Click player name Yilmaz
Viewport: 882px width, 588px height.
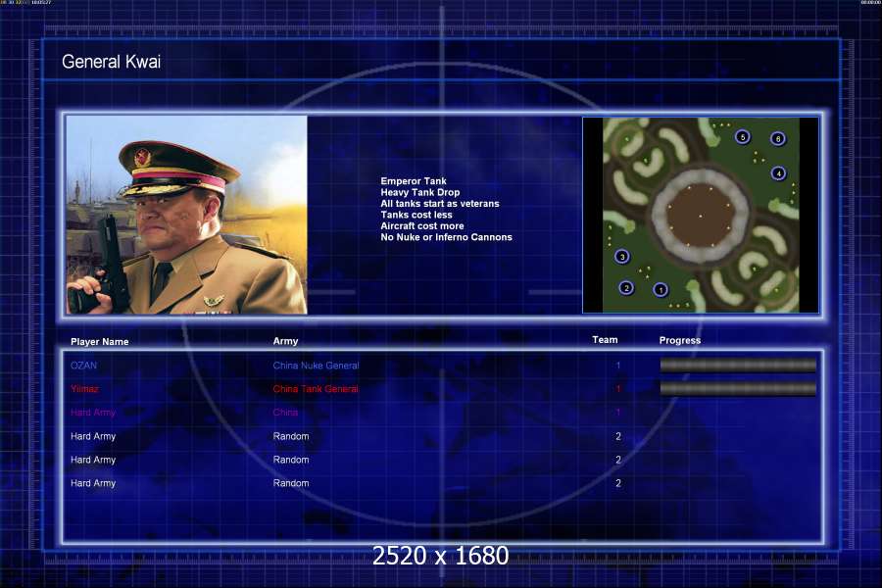84,389
